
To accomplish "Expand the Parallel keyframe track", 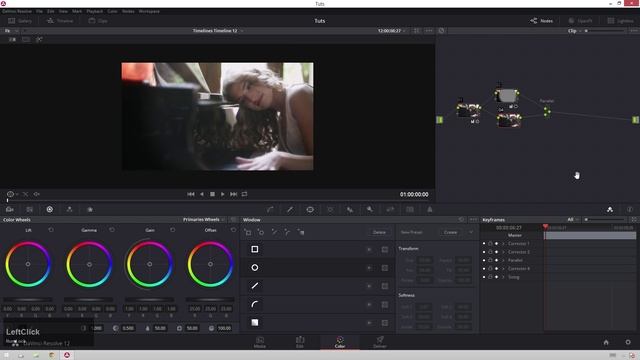I will tap(503, 260).
